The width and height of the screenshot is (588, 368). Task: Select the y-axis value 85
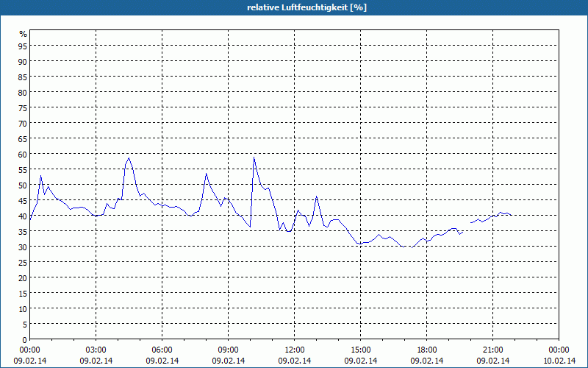coord(23,77)
